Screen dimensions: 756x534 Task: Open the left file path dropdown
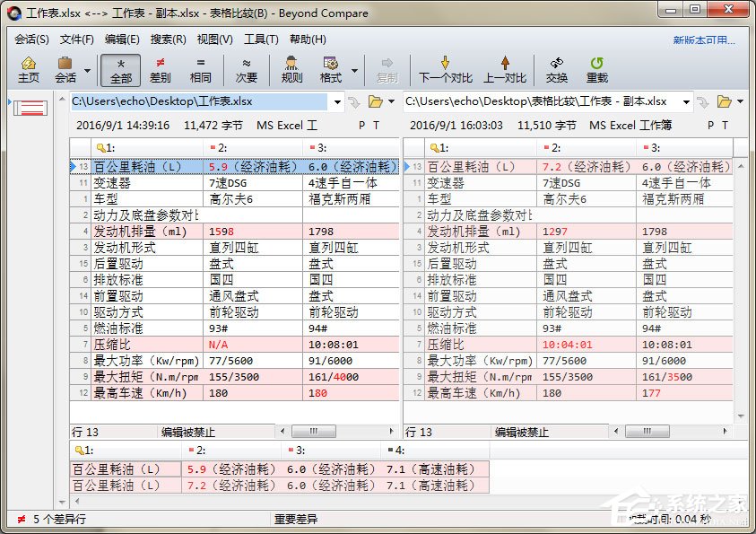coord(337,102)
